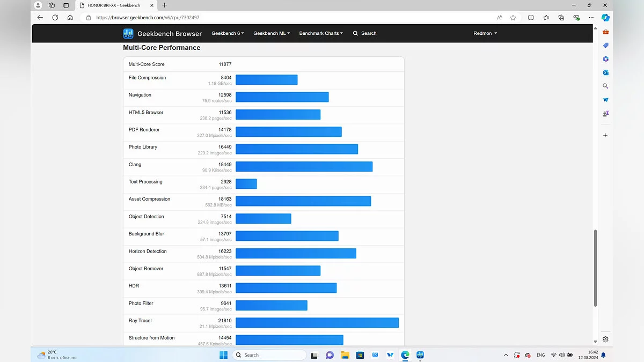Open a new browser tab
This screenshot has height=362, width=644.
[164, 5]
